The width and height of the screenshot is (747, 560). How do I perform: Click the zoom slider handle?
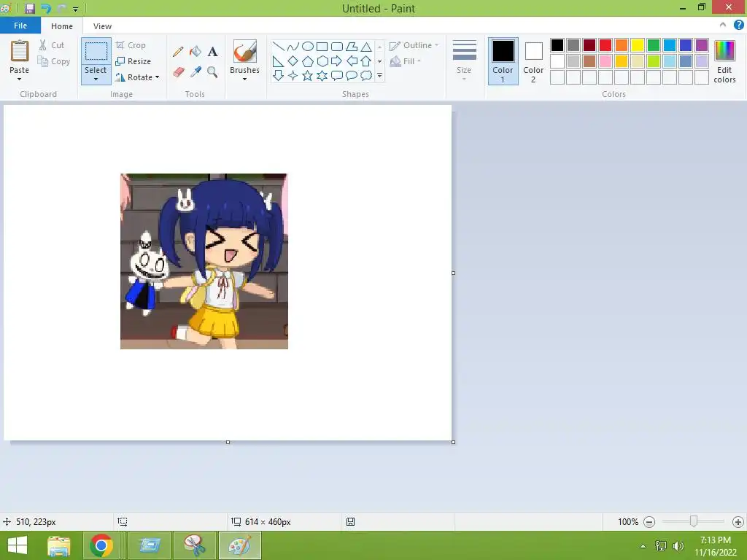click(694, 521)
